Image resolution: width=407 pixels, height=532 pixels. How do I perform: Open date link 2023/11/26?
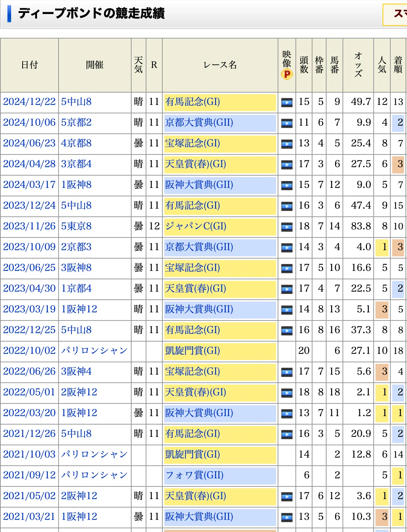coord(29,226)
